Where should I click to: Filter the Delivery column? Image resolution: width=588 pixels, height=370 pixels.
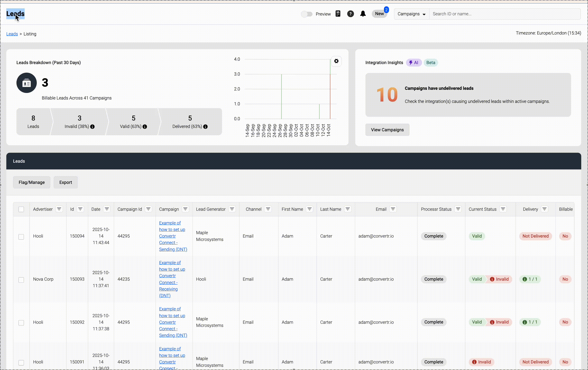pyautogui.click(x=544, y=209)
